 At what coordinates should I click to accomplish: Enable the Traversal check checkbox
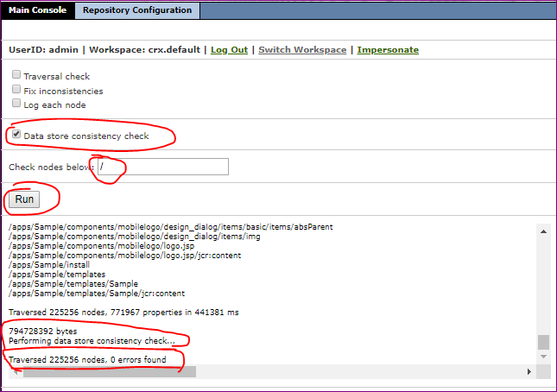point(16,74)
